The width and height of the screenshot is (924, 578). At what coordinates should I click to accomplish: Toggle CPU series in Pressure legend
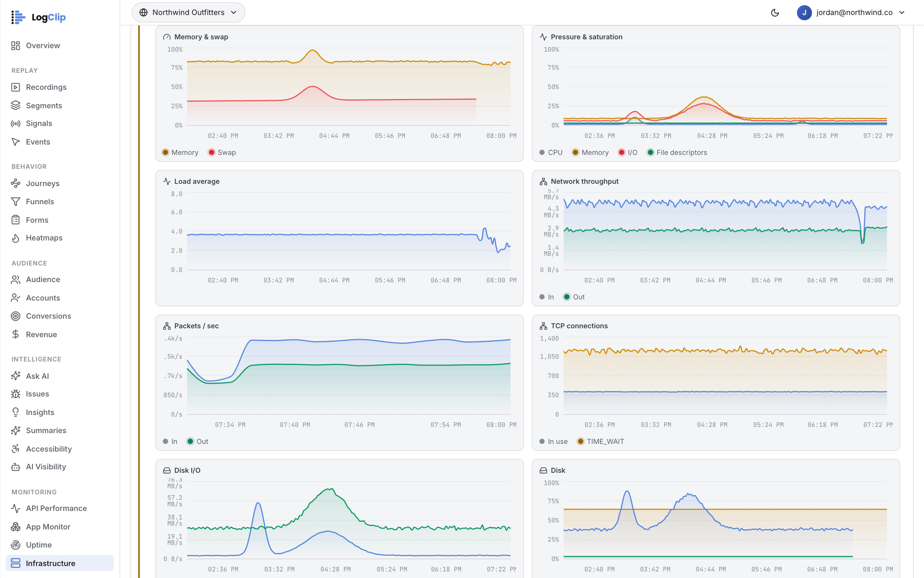coord(551,153)
